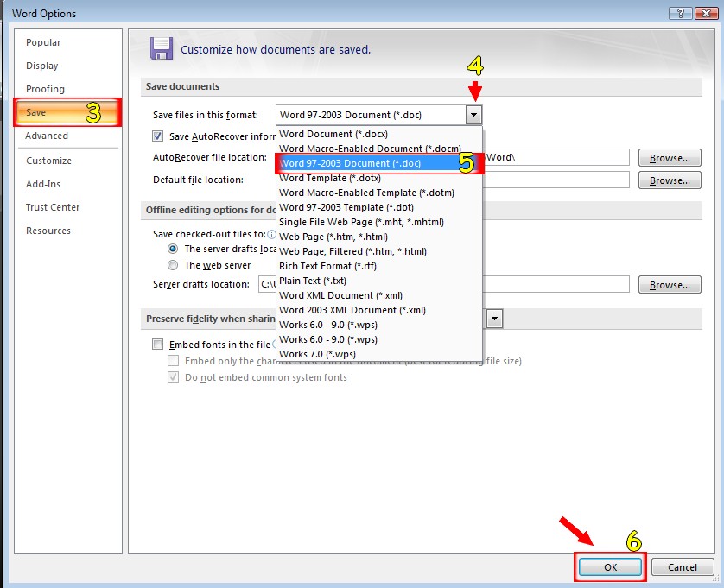
Task: Click the info icon beside Save checked-out files
Action: tap(271, 234)
